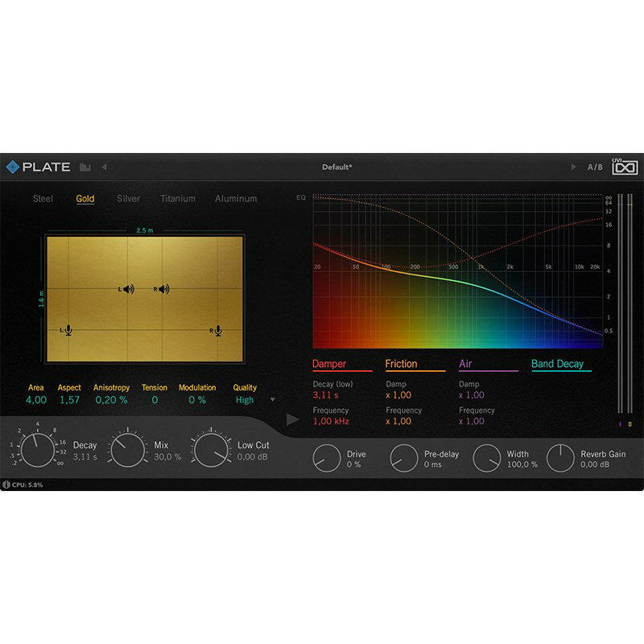Select the Friction section heading
Image resolution: width=644 pixels, height=644 pixels.
coord(401,364)
